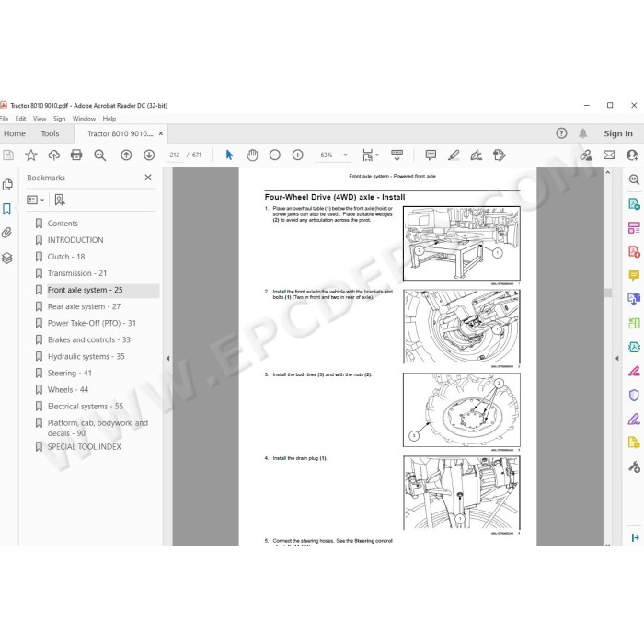Open the Window menu
The width and height of the screenshot is (644, 644).
84,119
